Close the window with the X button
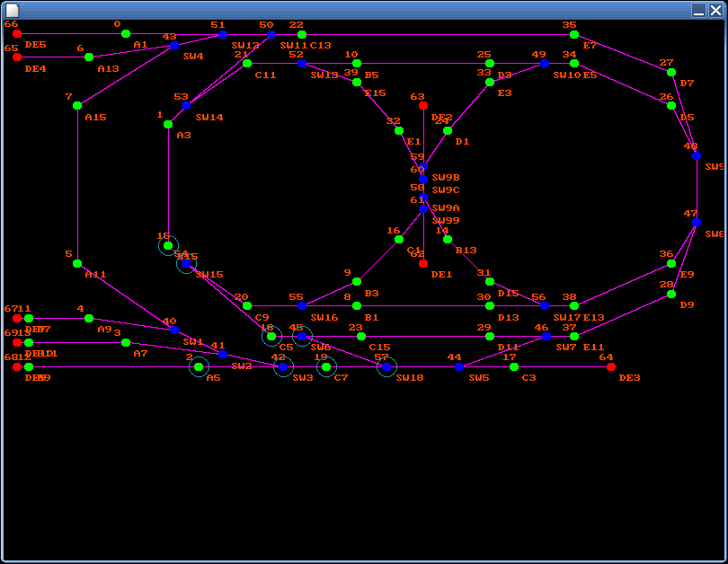This screenshot has height=564, width=728. 715,10
